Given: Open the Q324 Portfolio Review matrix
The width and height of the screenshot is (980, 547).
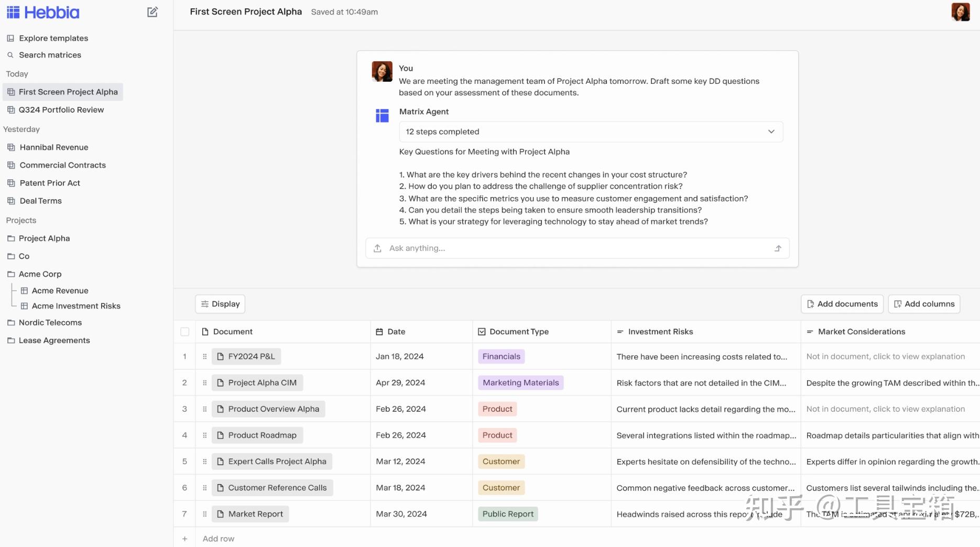Looking at the screenshot, I should (61, 110).
